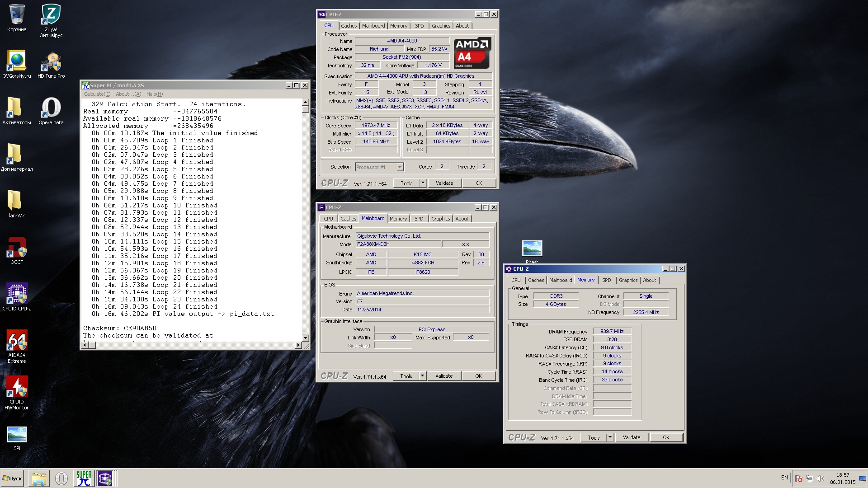Open the OVGorskiy.ru shortcut icon
The height and width of the screenshot is (488, 868).
click(x=17, y=64)
